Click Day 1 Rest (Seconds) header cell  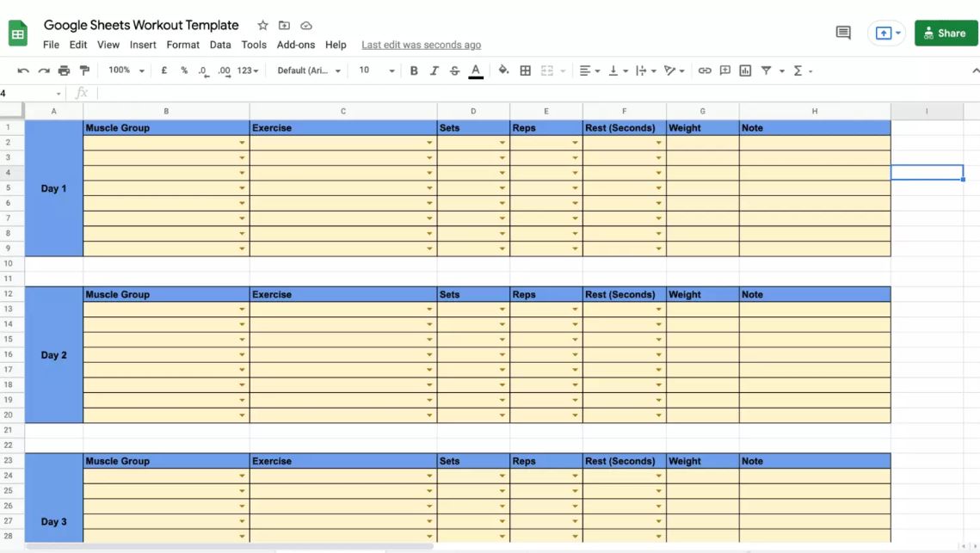625,127
